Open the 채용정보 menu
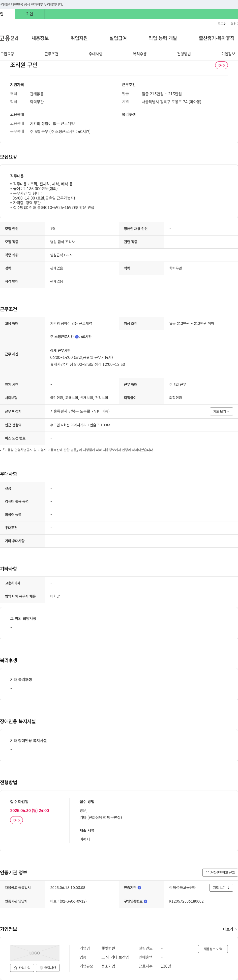 [40, 38]
